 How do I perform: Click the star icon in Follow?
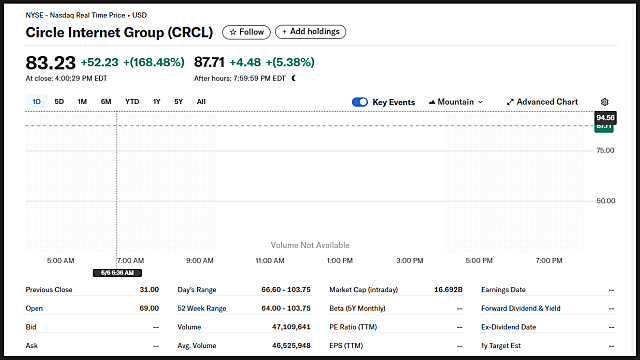233,32
